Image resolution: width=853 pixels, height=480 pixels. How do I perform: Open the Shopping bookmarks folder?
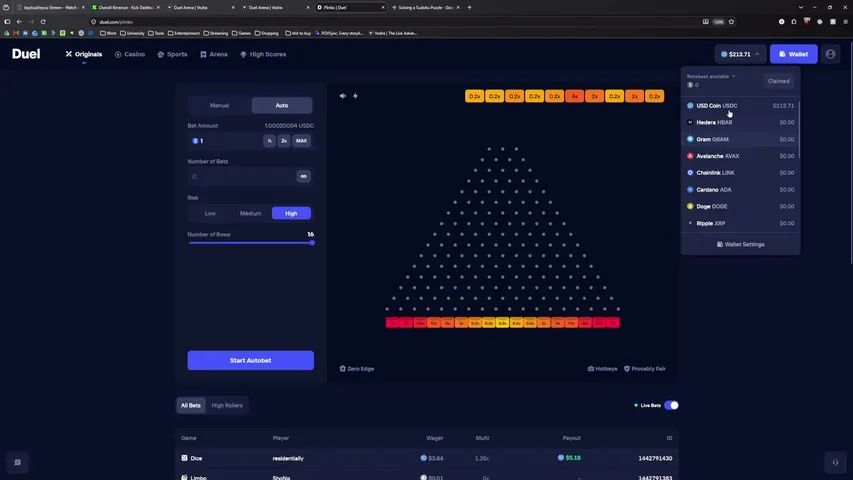click(x=266, y=33)
